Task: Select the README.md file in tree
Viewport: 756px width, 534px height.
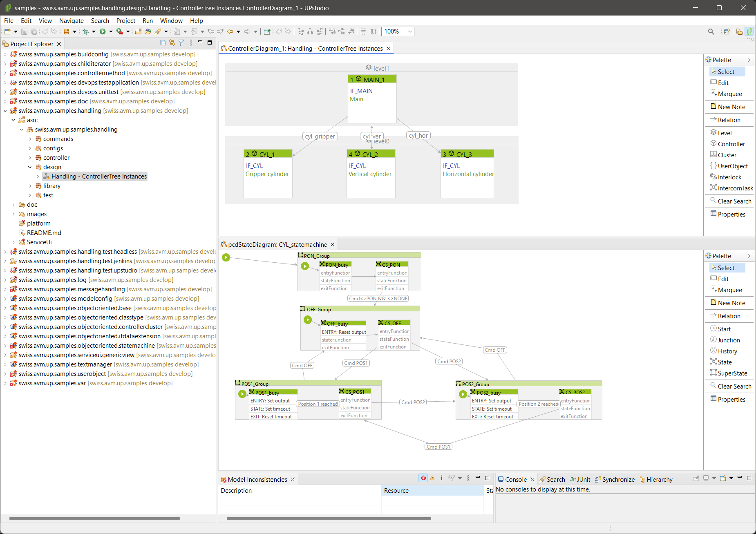Action: tap(44, 233)
